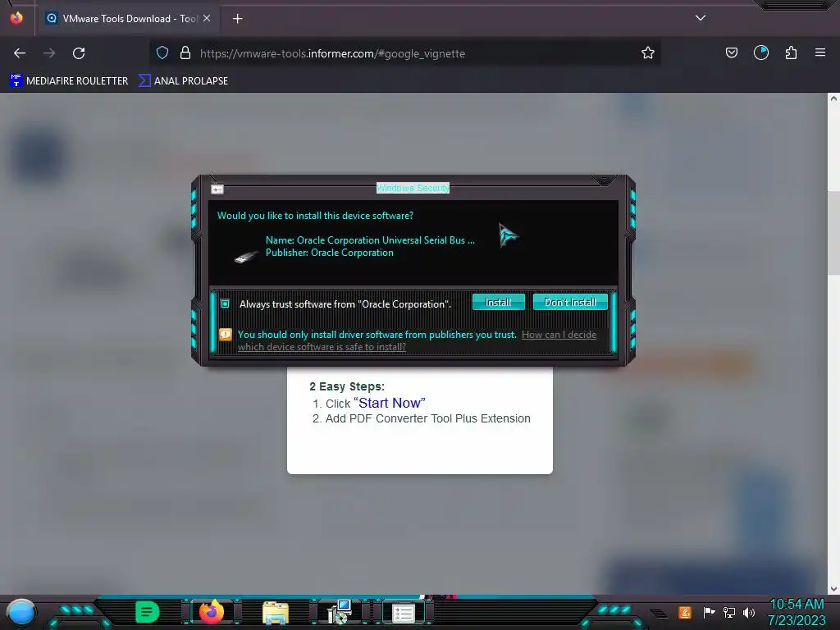840x630 pixels.
Task: Open the green Spotify-style taskbar app
Action: click(x=147, y=612)
